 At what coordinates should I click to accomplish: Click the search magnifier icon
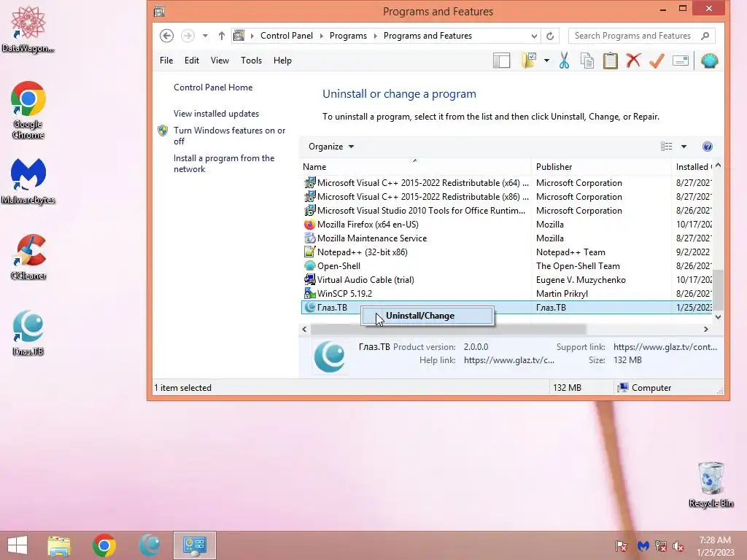click(705, 36)
